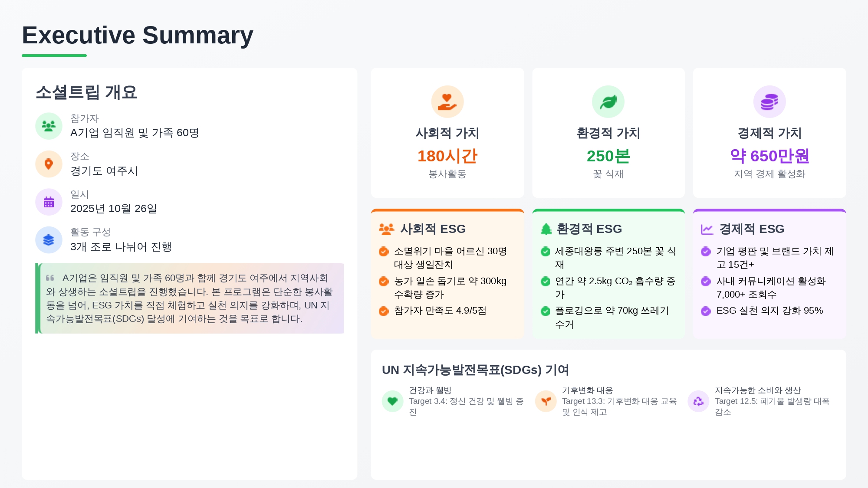This screenshot has height=488, width=868.
Task: Click the 약 650만원 economic value figure
Action: [769, 156]
